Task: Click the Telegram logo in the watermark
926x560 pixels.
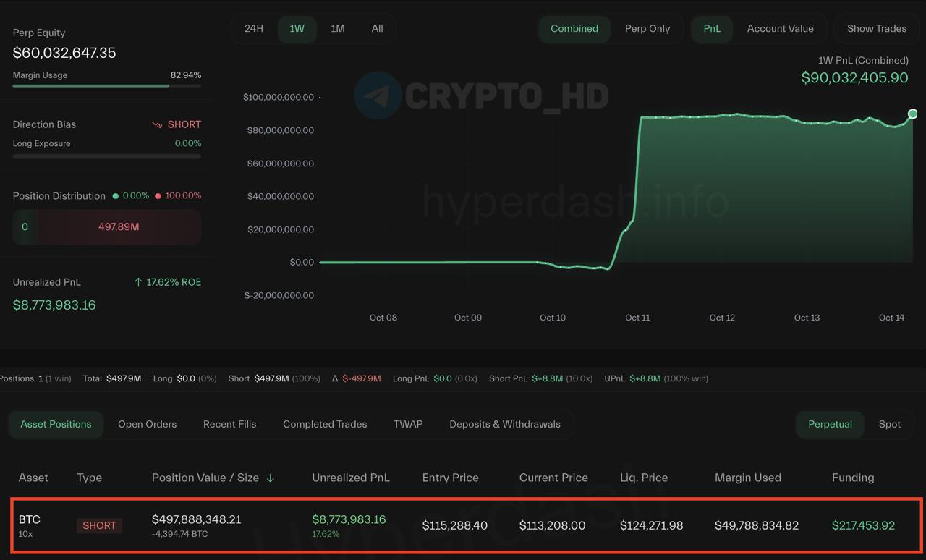Action: tap(378, 96)
